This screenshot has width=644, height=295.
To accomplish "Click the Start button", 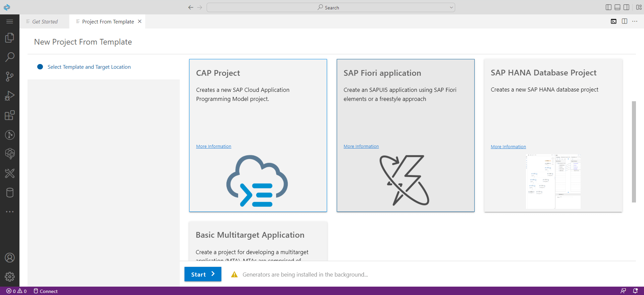I will [x=203, y=274].
